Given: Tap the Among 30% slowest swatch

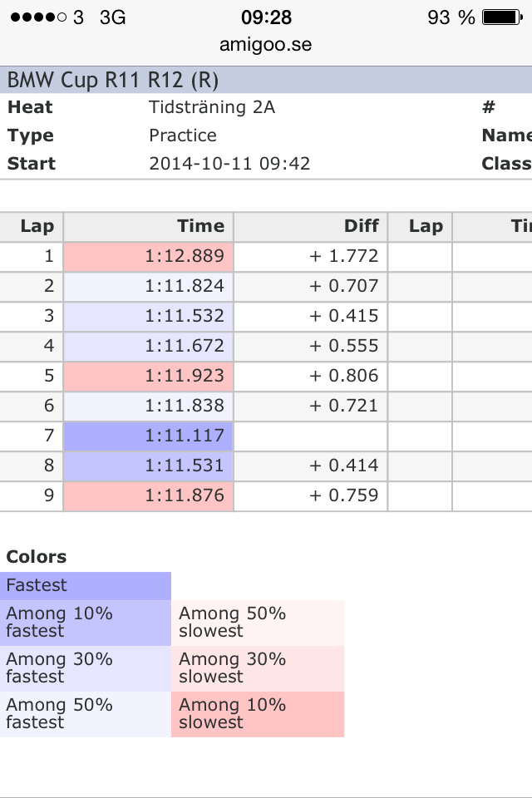Looking at the screenshot, I should pos(258,668).
